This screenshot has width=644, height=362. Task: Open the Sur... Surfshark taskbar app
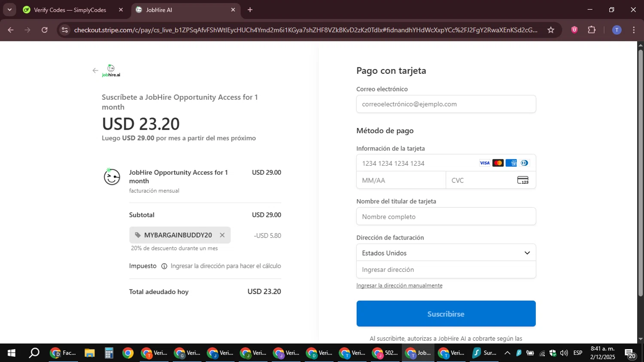click(x=484, y=353)
